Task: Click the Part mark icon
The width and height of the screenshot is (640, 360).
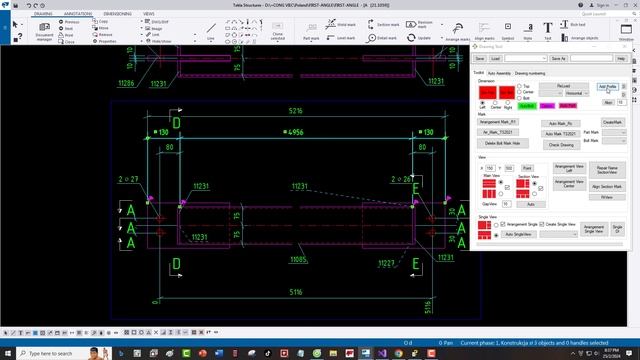Action: [x=311, y=29]
